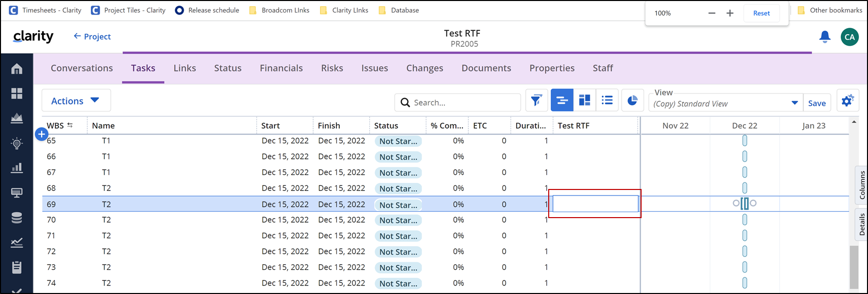Click the notifications bell icon
This screenshot has height=294, width=868.
pos(824,37)
